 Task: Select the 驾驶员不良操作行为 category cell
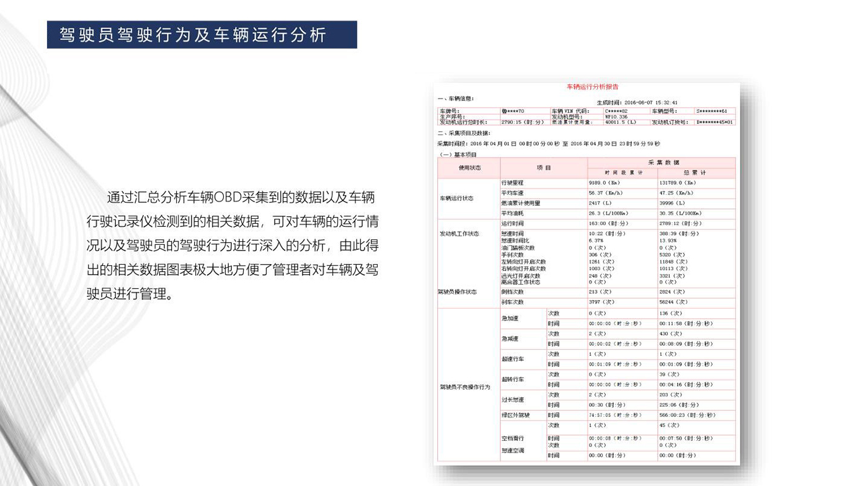pyautogui.click(x=465, y=387)
